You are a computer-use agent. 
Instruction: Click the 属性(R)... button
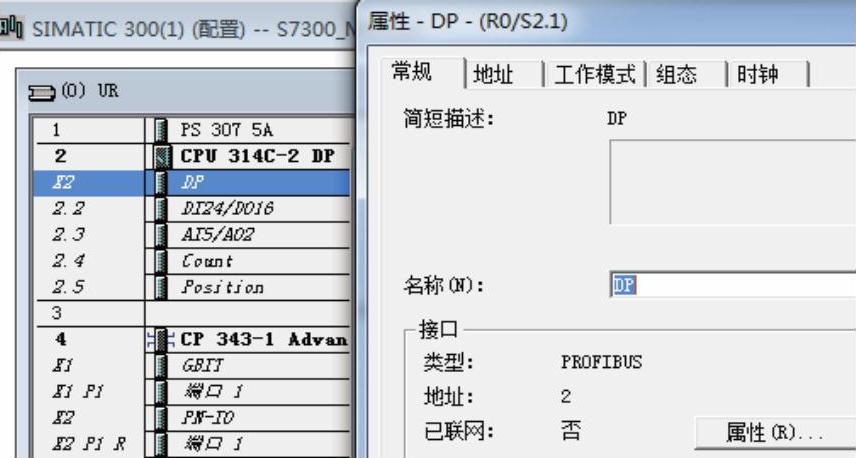pyautogui.click(x=774, y=433)
